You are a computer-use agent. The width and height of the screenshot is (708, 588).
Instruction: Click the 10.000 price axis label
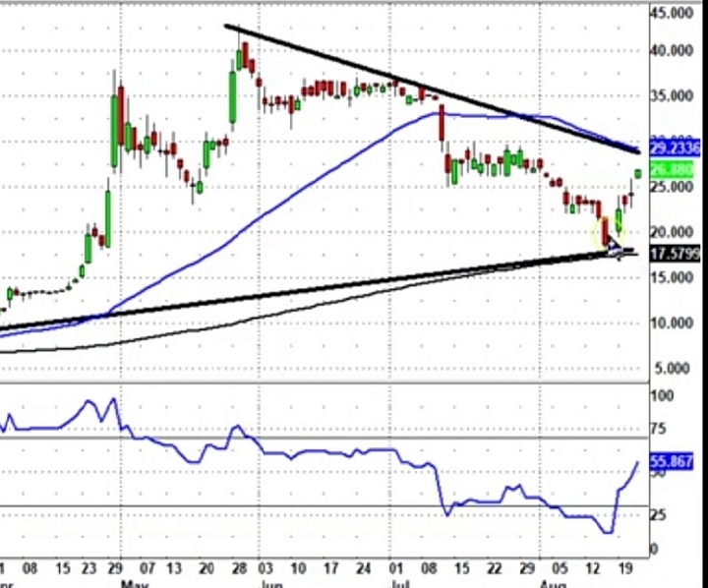coord(673,323)
